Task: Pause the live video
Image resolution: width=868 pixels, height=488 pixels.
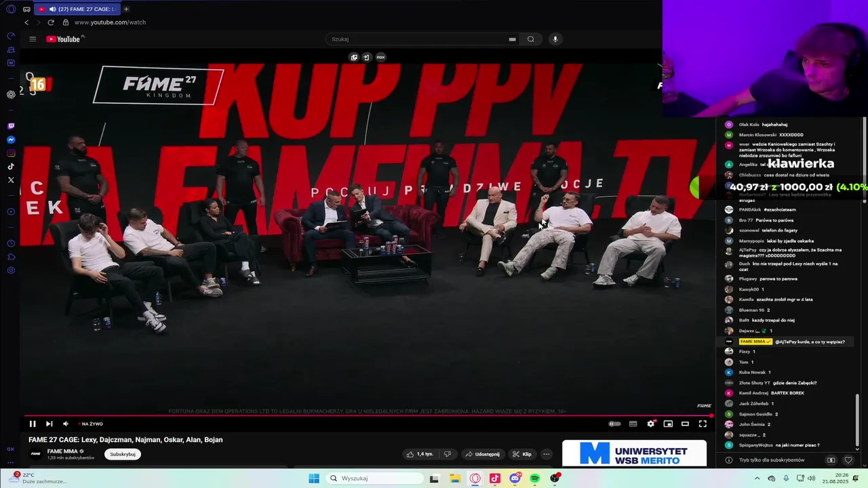Action: pos(33,424)
